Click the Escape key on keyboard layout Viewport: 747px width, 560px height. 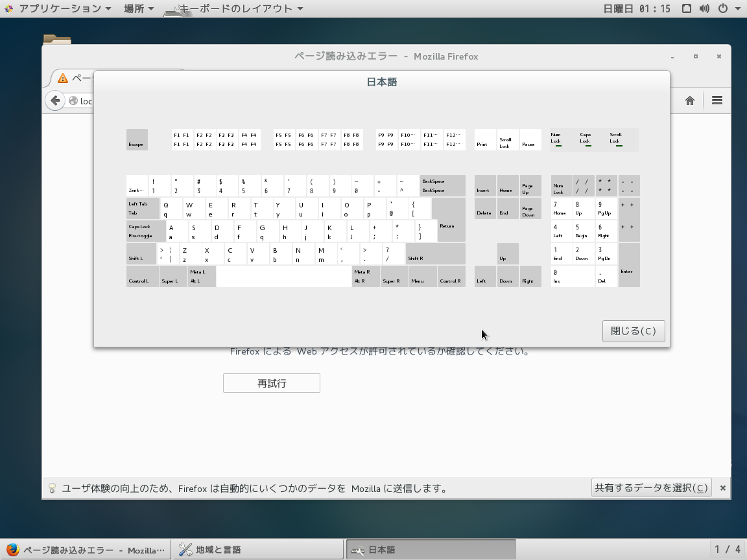pos(137,139)
